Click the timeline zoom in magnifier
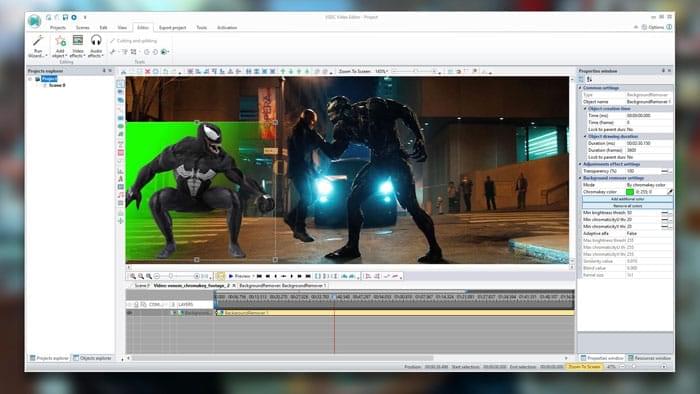The height and width of the screenshot is (394, 700). (x=133, y=277)
